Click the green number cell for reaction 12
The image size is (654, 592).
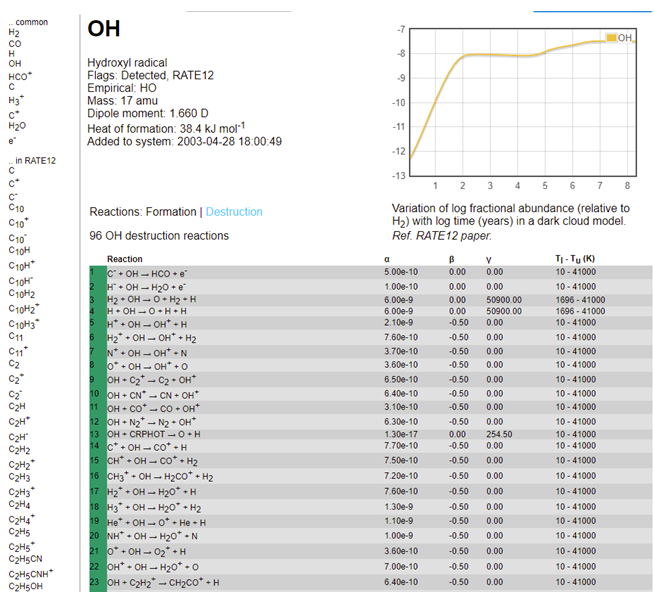point(98,422)
